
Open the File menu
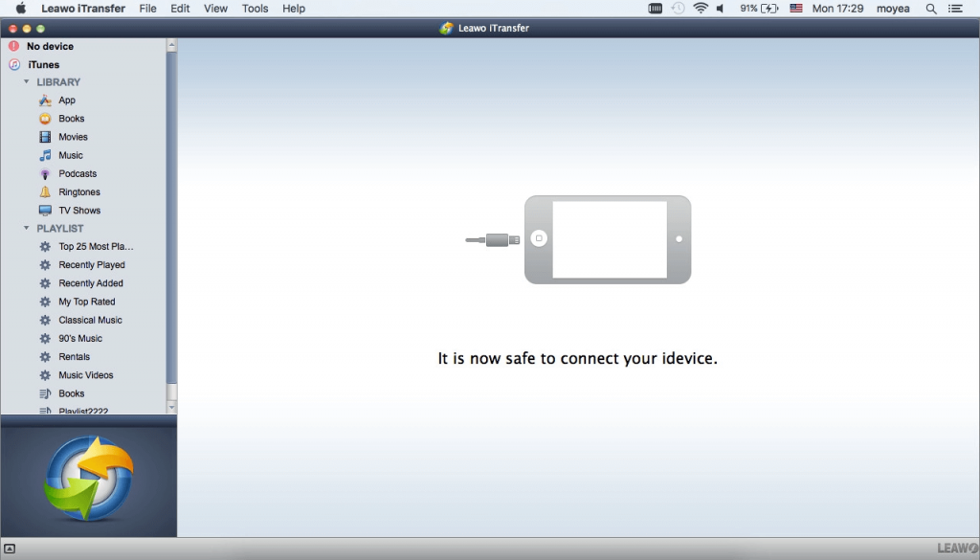148,9
